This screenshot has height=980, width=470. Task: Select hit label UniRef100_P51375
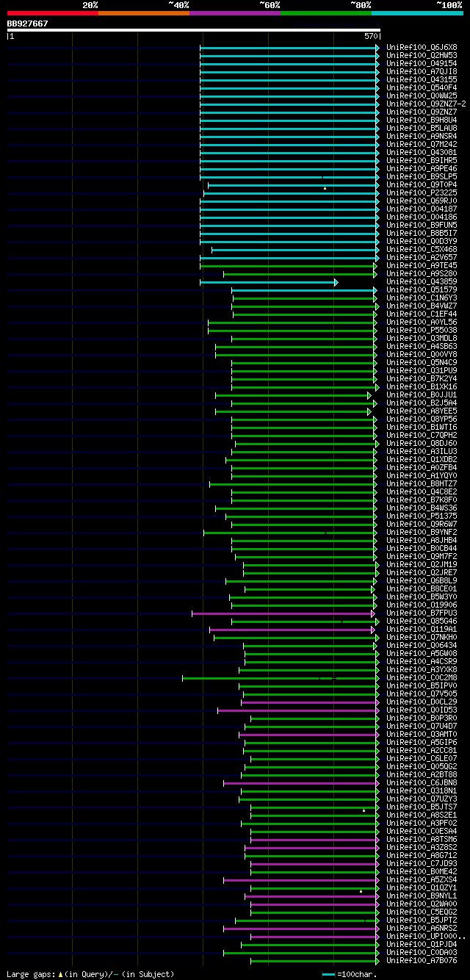tap(422, 516)
